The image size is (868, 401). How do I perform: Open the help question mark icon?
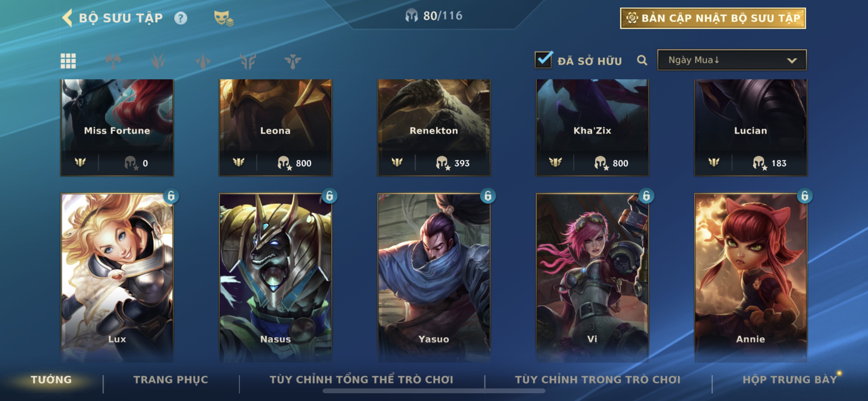[x=181, y=18]
